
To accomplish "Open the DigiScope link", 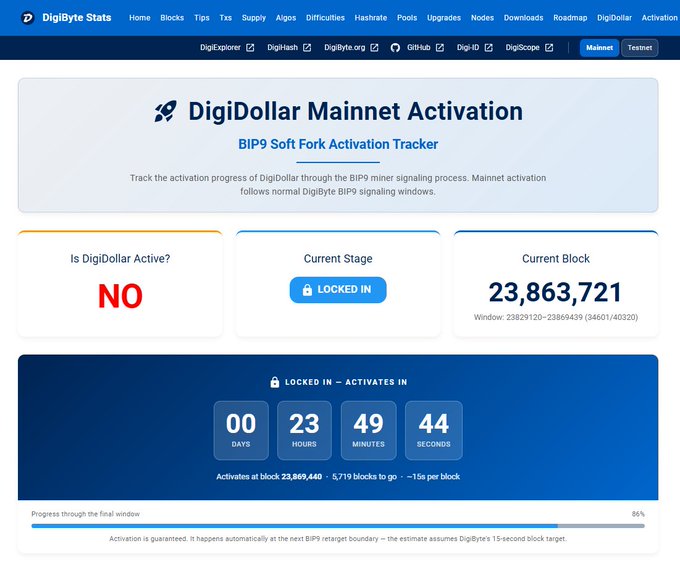I will click(523, 48).
